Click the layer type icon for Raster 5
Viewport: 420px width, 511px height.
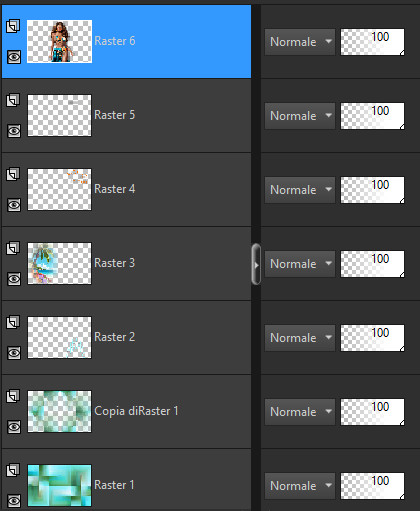pyautogui.click(x=13, y=100)
